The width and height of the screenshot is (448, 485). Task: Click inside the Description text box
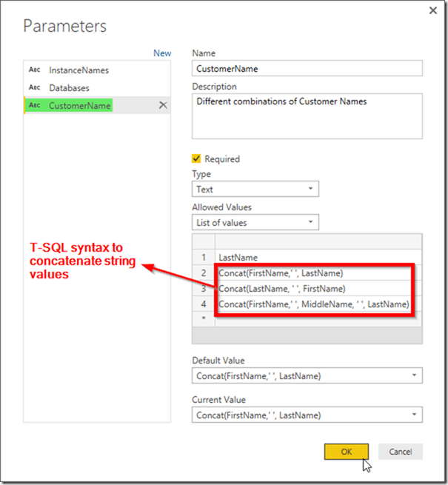pyautogui.click(x=307, y=116)
